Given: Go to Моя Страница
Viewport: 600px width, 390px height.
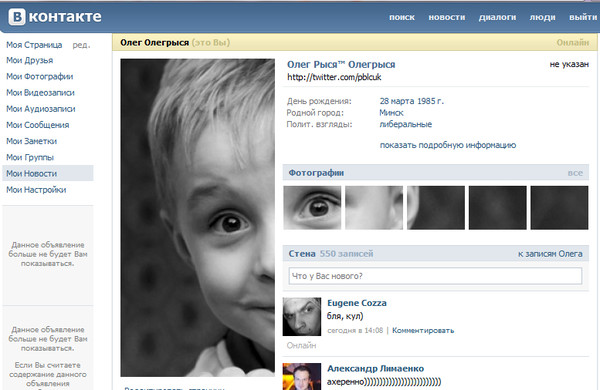Looking at the screenshot, I should (x=34, y=45).
